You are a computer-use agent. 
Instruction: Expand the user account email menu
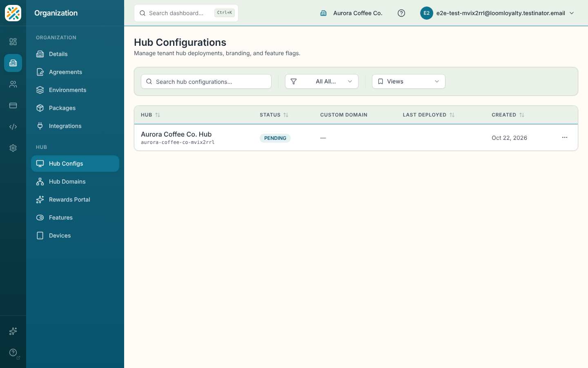pos(497,13)
